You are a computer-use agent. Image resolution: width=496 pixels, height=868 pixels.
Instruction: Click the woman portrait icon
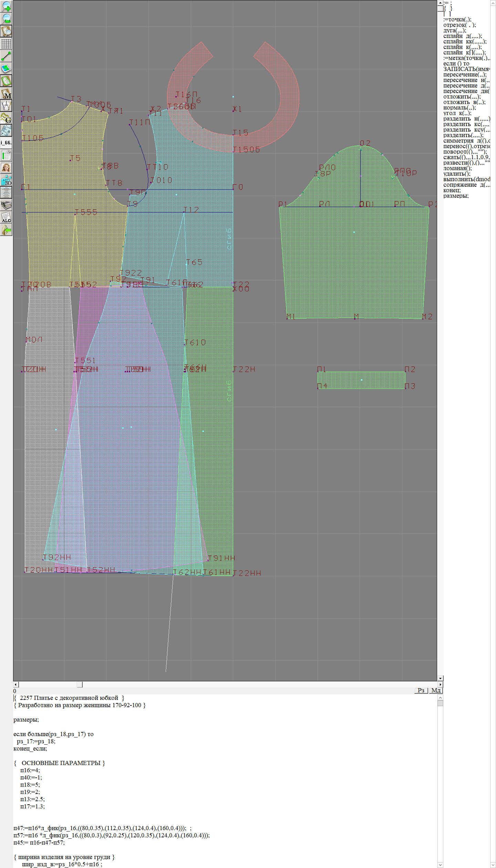6,168
